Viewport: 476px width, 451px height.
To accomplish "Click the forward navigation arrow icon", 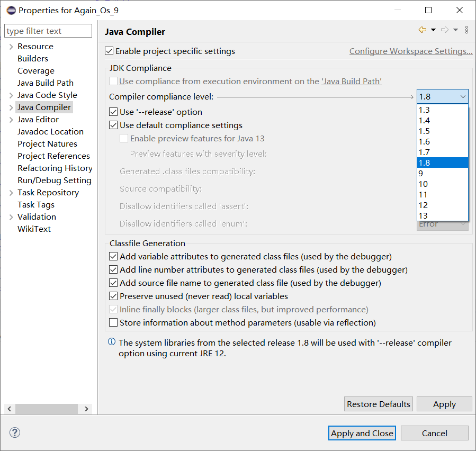I will 445,30.
